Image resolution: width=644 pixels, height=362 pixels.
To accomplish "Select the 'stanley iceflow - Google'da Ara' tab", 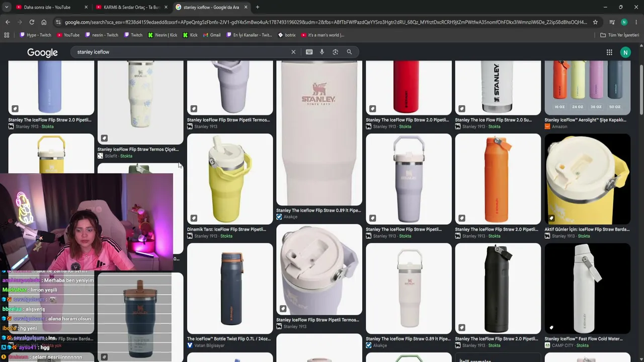I will (x=212, y=7).
